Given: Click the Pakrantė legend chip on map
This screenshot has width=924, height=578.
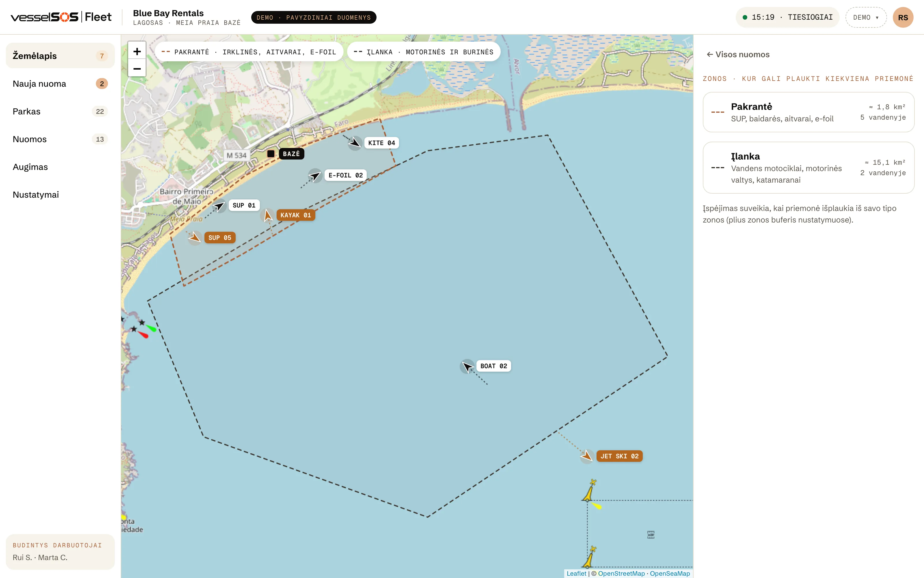Looking at the screenshot, I should coord(249,52).
